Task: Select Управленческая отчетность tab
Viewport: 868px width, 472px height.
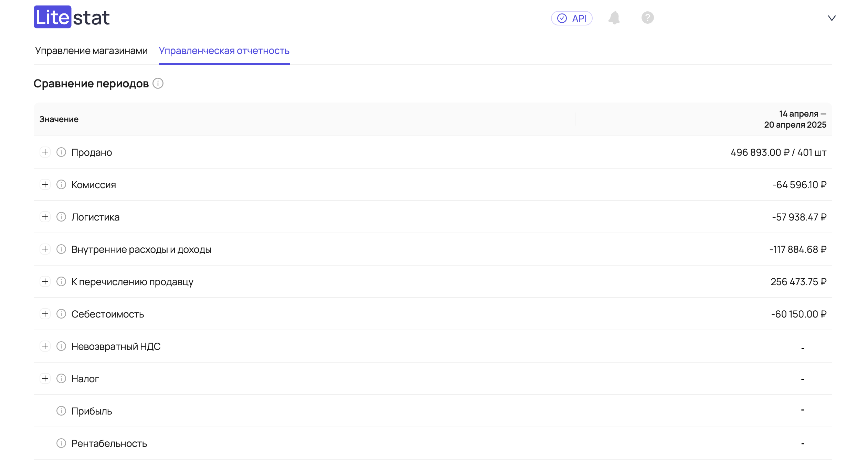Action: click(224, 51)
